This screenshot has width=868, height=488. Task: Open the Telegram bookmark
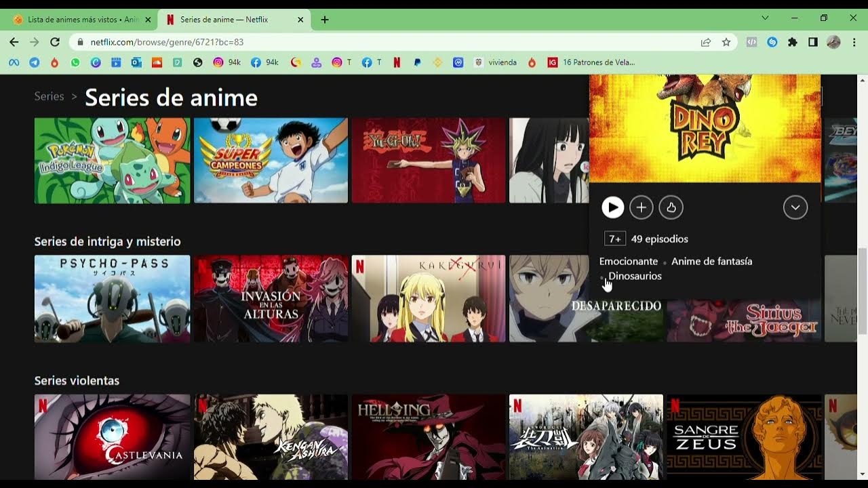tap(35, 62)
